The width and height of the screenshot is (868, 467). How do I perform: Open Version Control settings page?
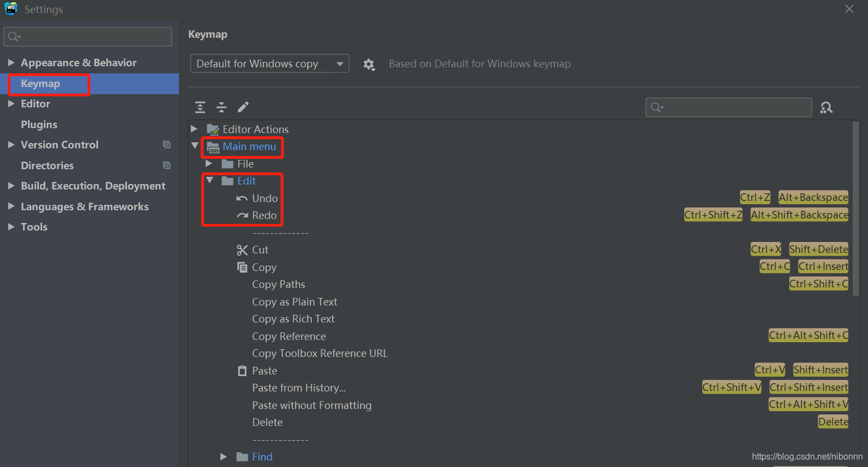[60, 145]
